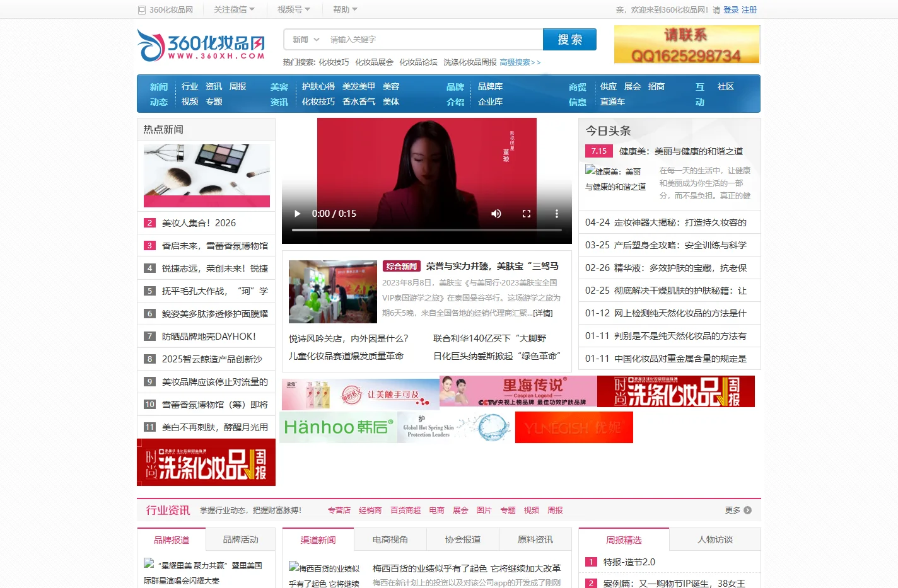Click the 化妆技巧 hot search term
Viewport: 898px width, 588px height.
tap(334, 62)
